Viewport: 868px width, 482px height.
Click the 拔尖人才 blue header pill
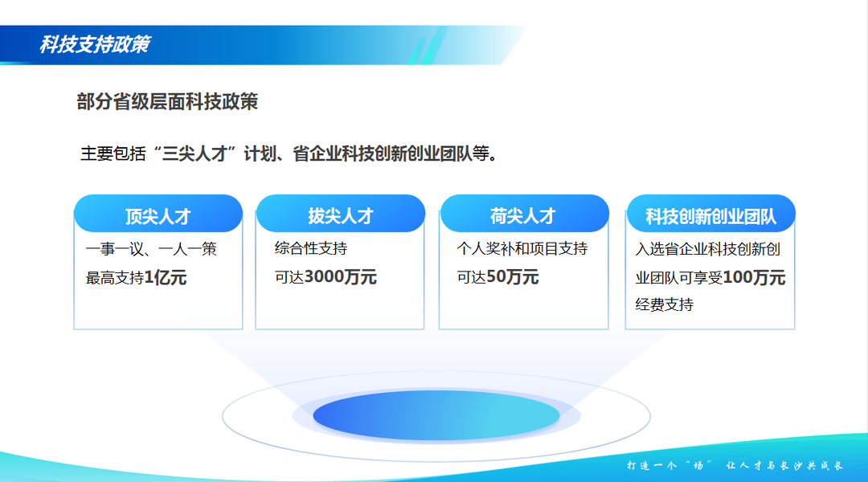(340, 214)
